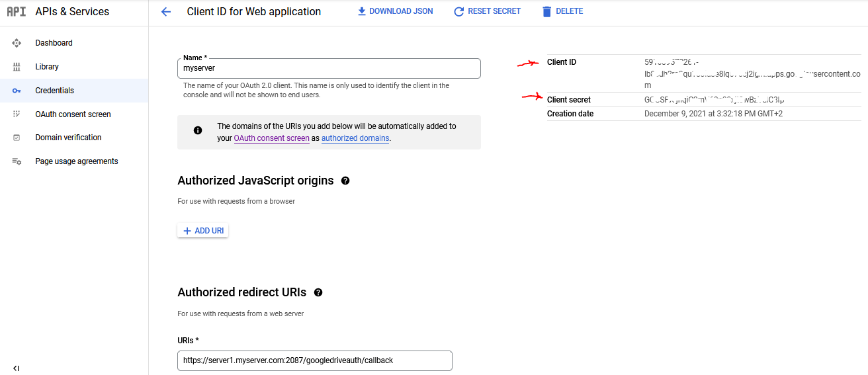Click the ADD URI label
This screenshot has height=375, width=868.
[209, 231]
